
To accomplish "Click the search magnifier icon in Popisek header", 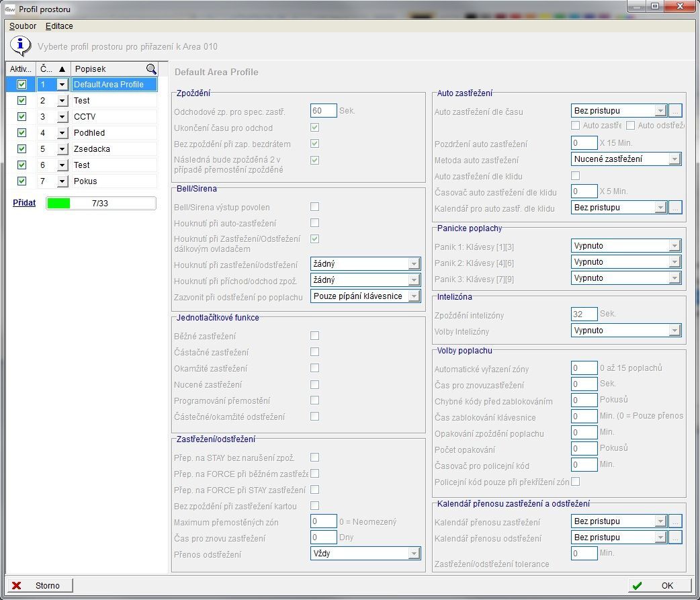I will pos(151,69).
